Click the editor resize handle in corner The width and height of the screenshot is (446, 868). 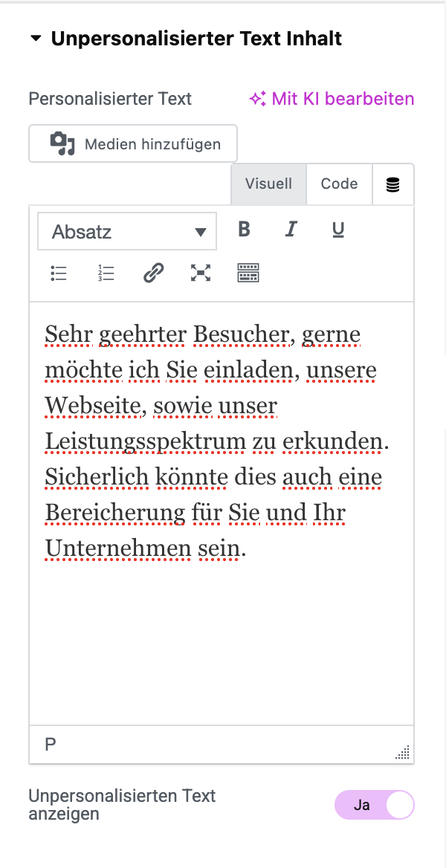403,754
